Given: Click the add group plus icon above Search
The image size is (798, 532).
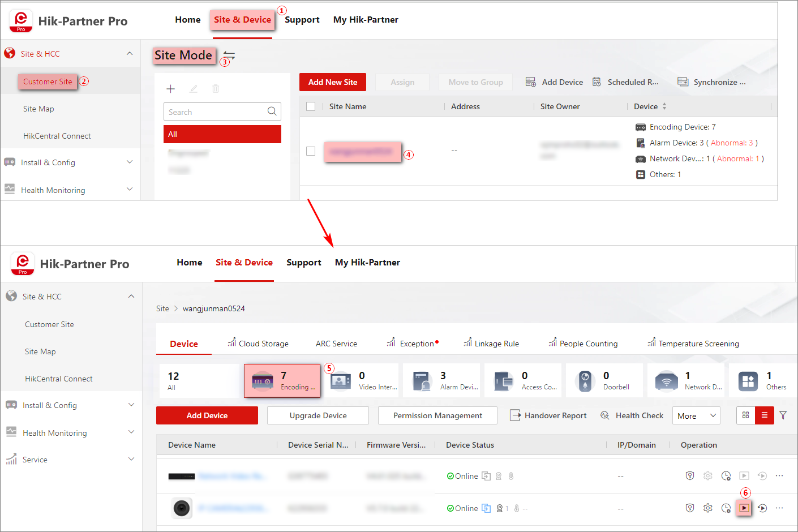Looking at the screenshot, I should pyautogui.click(x=170, y=89).
